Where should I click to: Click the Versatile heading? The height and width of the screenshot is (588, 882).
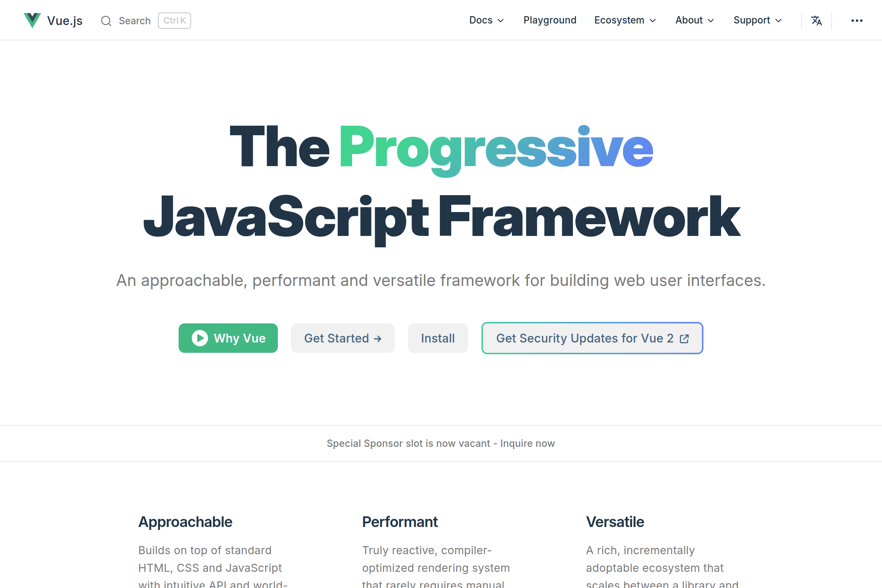(615, 522)
